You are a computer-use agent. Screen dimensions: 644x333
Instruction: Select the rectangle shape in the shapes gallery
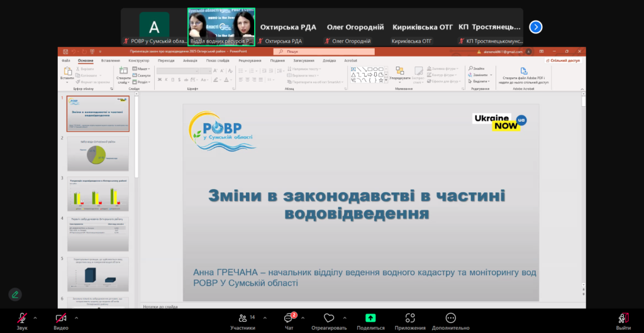click(x=370, y=69)
